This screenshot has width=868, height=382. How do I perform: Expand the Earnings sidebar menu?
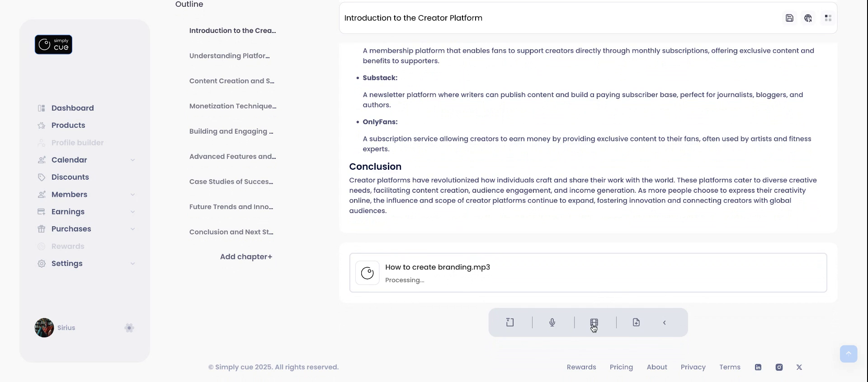pos(132,212)
